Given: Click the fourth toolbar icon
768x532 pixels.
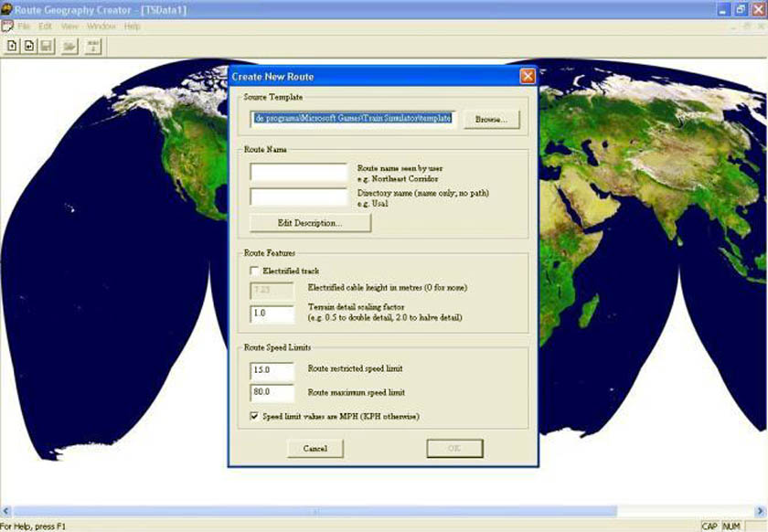Looking at the screenshot, I should coord(69,46).
